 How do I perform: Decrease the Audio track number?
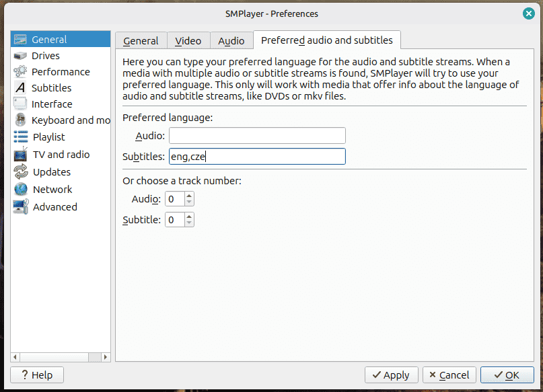pyautogui.click(x=189, y=202)
